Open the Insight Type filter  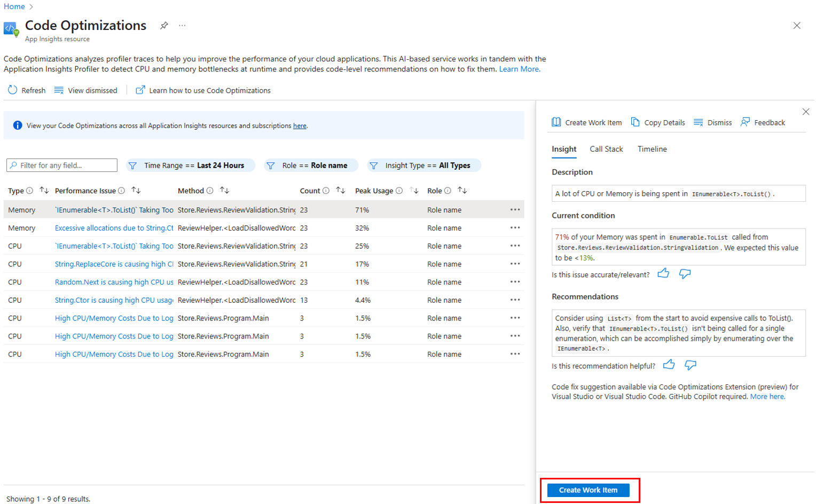pos(423,165)
